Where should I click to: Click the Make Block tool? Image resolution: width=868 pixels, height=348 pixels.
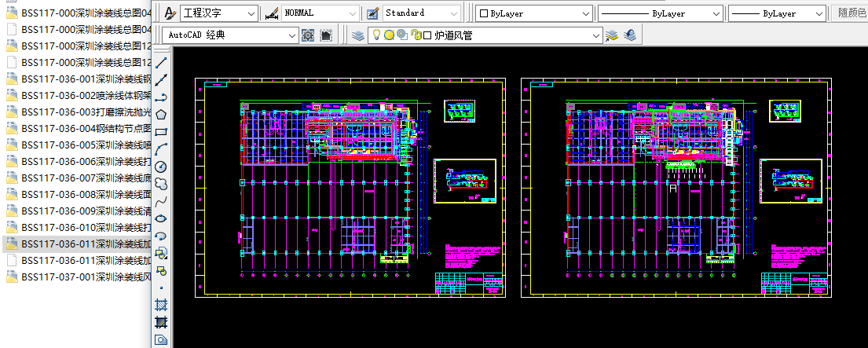tap(161, 270)
